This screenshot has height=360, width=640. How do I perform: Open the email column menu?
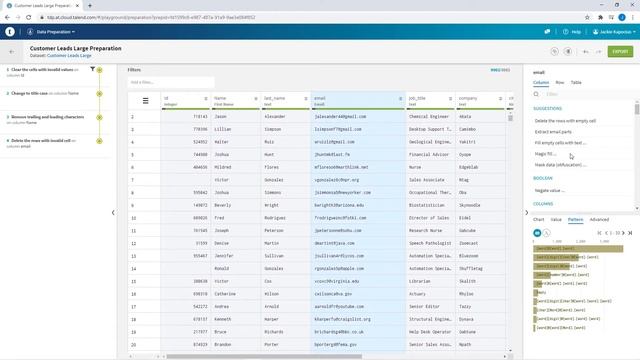400,99
